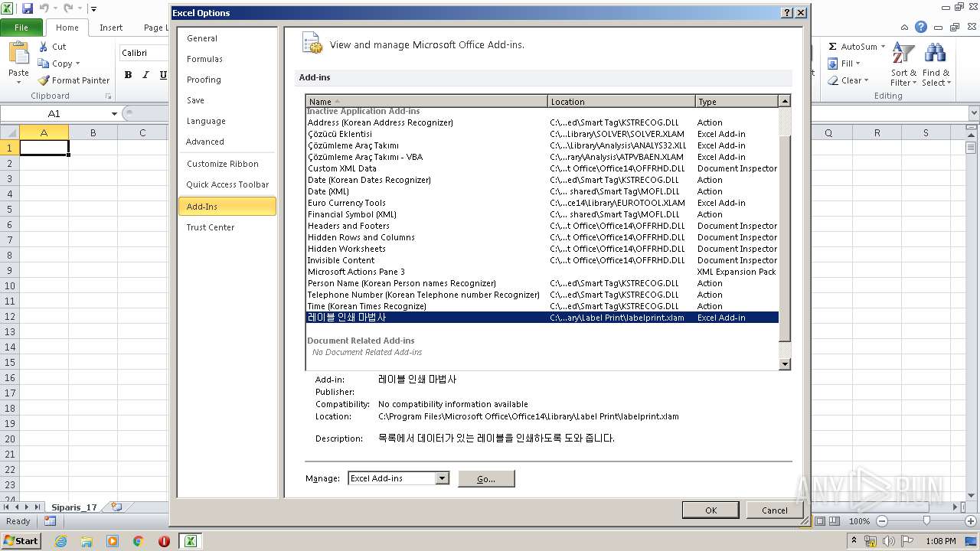
Task: Select the Euro Currency Tools add-in row
Action: (x=542, y=203)
